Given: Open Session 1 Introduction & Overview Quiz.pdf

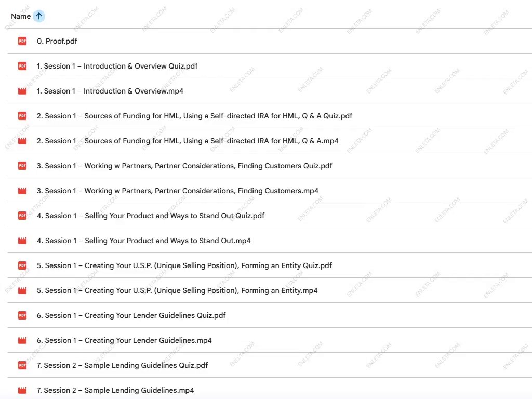Looking at the screenshot, I should (x=117, y=66).
